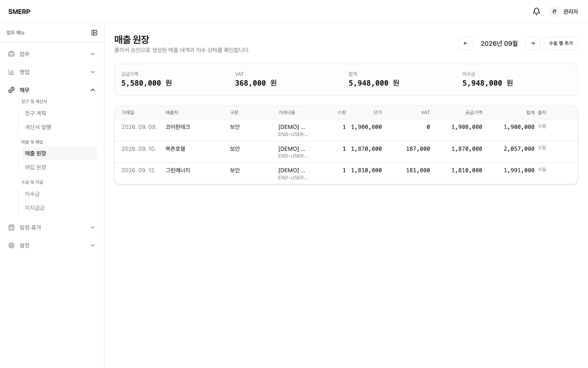Viewport: 588px width, 368px height.
Task: Click the 영업 bar chart icon
Action: click(x=11, y=72)
